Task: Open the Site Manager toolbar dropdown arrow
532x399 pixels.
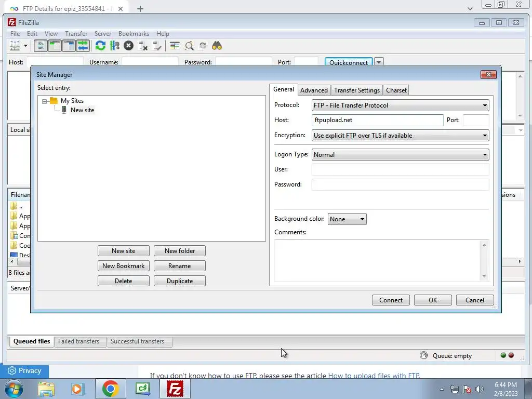Action: click(25, 46)
